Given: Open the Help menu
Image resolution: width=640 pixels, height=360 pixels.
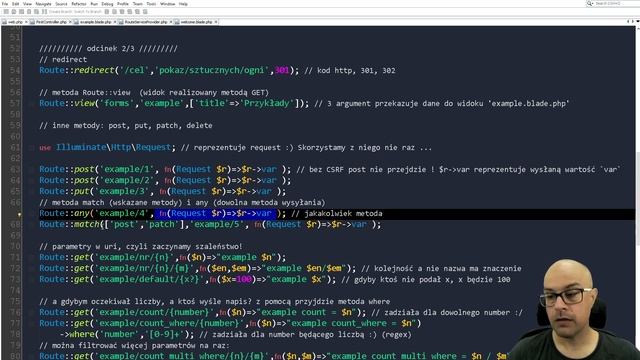Looking at the screenshot, I should coord(183,4).
